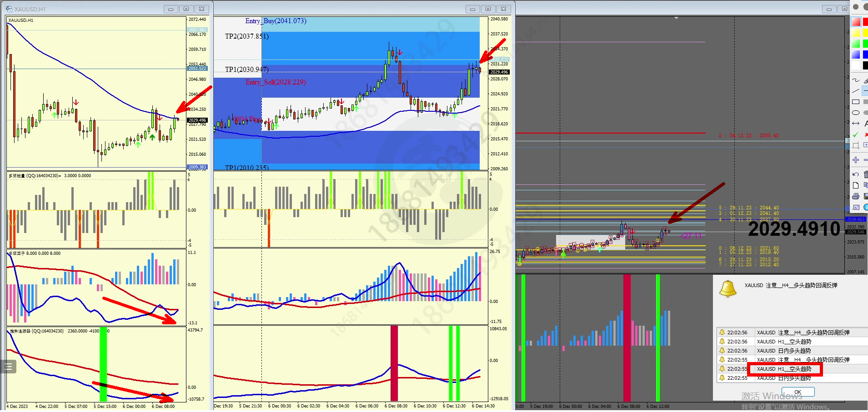Select the text A tool
The height and width of the screenshot is (412, 868).
pos(865,124)
